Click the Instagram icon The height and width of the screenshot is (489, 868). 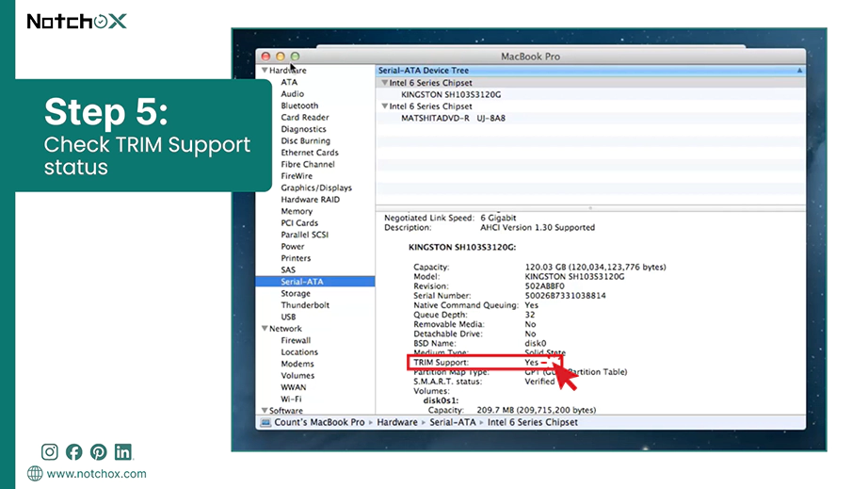click(x=49, y=452)
